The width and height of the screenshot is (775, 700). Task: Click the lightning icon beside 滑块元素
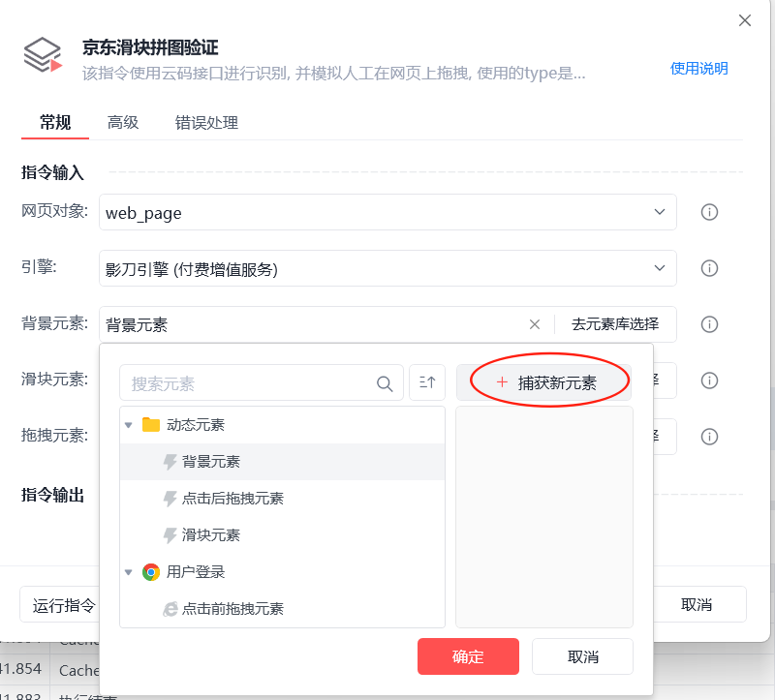[x=170, y=535]
